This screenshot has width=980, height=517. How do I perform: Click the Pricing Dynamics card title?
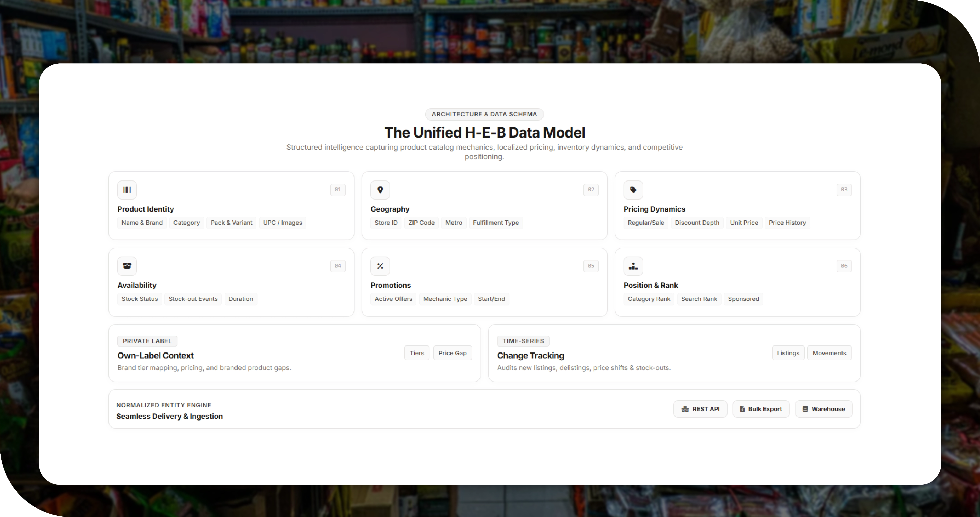(654, 209)
